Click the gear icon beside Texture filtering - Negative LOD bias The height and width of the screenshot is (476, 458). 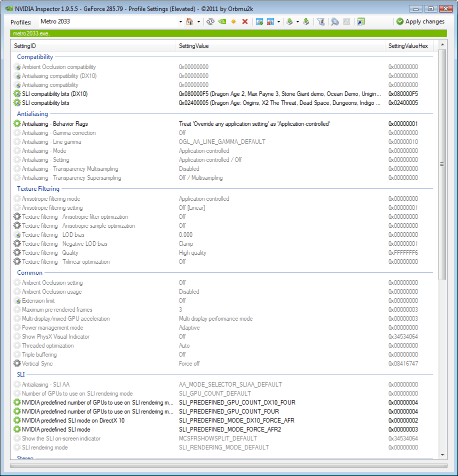[17, 244]
